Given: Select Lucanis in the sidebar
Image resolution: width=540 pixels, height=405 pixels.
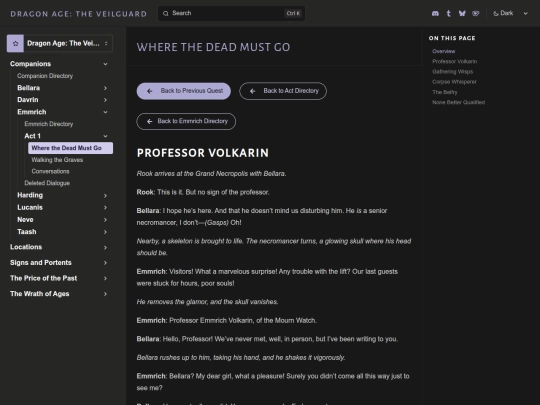Looking at the screenshot, I should coord(30,208).
